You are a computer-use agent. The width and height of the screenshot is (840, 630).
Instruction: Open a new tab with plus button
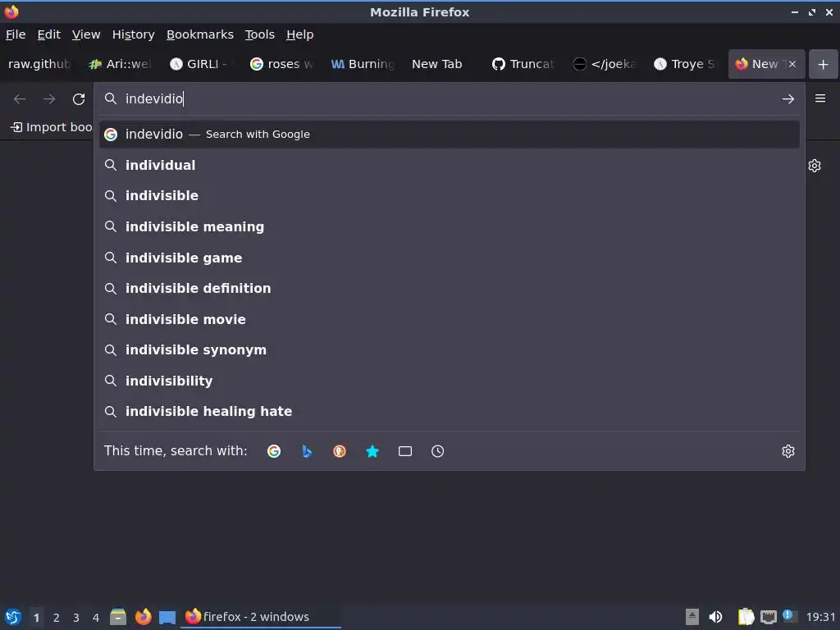click(824, 64)
